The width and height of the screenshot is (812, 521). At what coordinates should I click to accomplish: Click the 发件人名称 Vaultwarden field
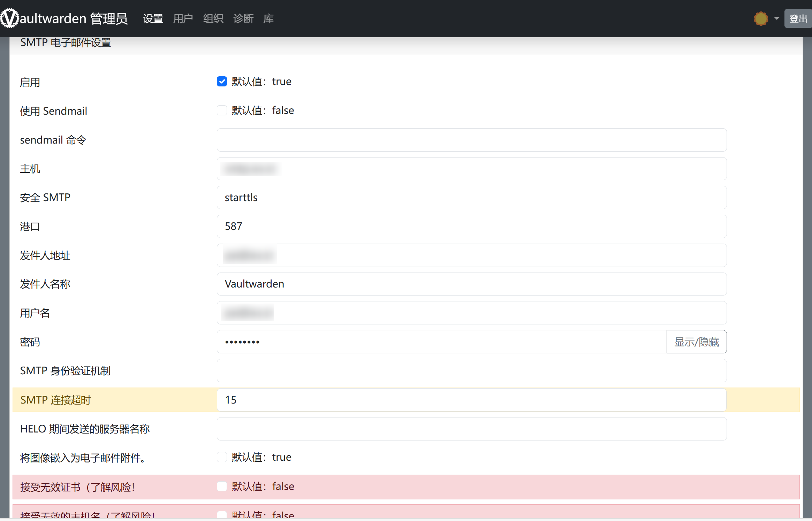(x=471, y=284)
